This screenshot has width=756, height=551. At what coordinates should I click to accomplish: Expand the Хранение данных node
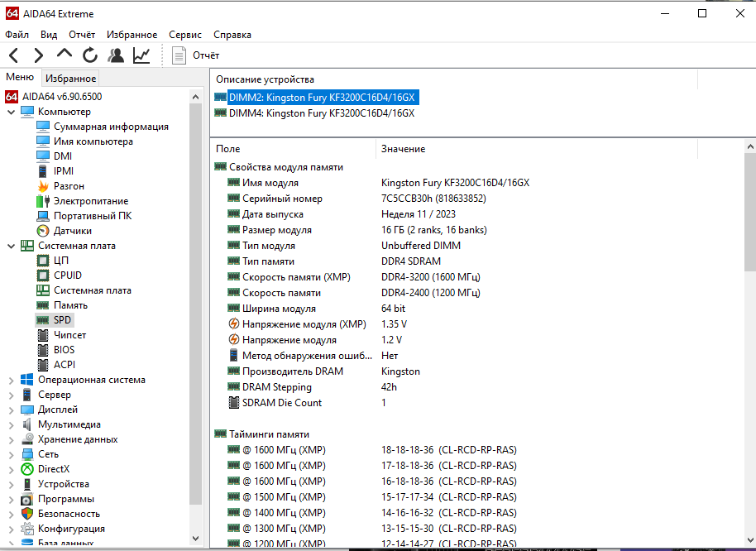[11, 440]
